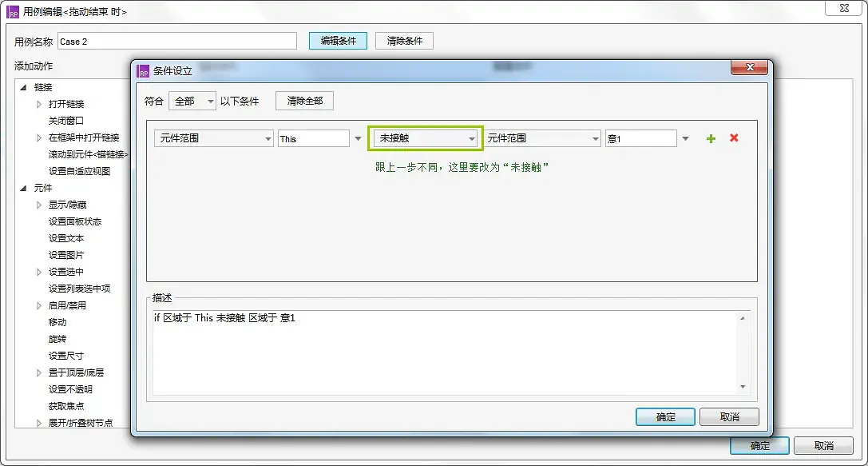The height and width of the screenshot is (466, 868).
Task: Add a new condition using the green plus icon
Action: 711,137
